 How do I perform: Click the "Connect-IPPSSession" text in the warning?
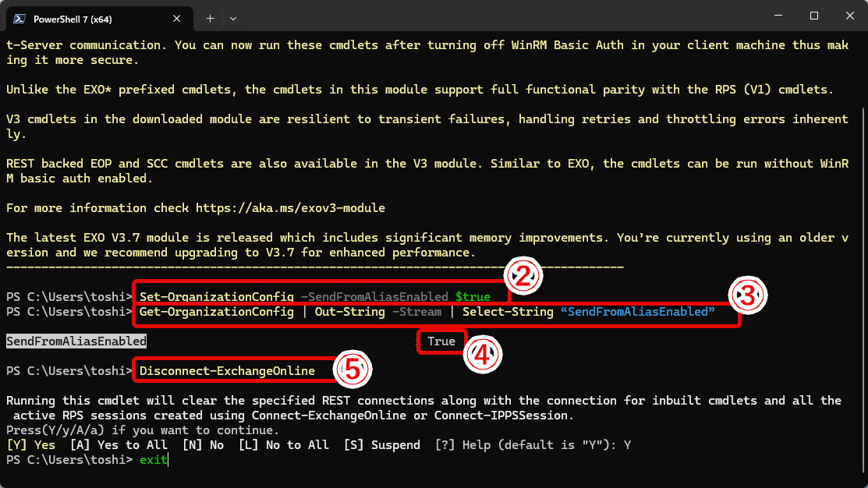(x=501, y=415)
